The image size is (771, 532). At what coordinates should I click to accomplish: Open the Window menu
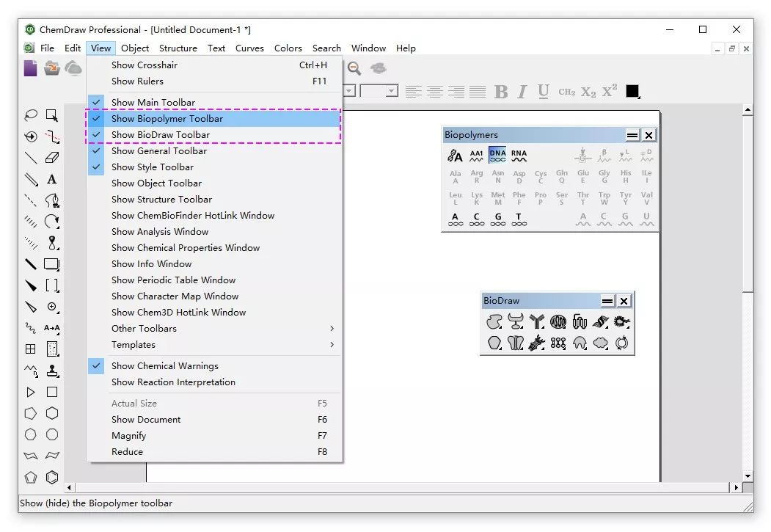(368, 48)
